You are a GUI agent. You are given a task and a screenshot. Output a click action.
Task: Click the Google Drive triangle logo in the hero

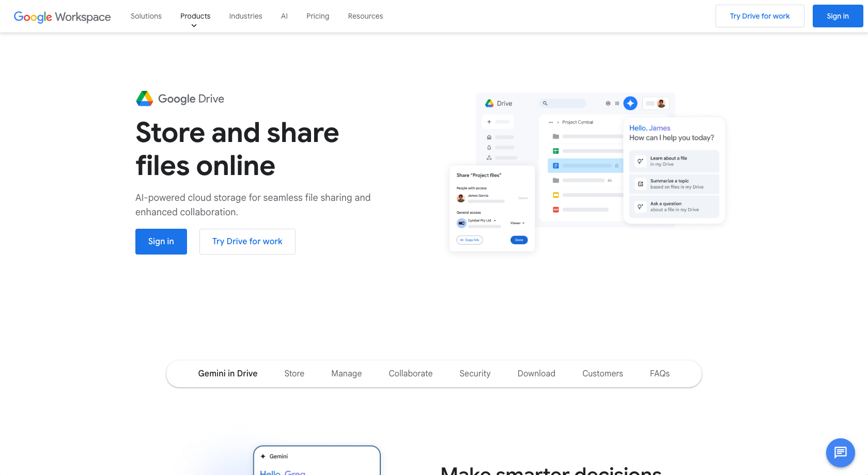144,99
